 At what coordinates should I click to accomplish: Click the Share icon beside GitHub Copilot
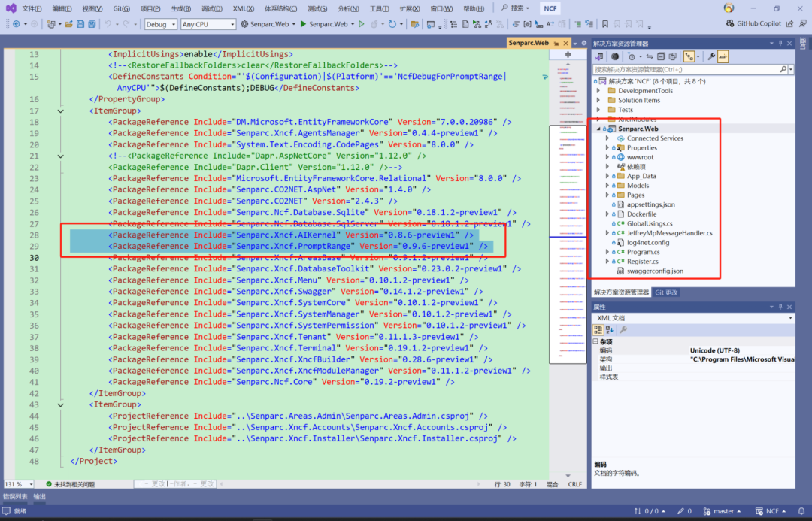coord(789,24)
